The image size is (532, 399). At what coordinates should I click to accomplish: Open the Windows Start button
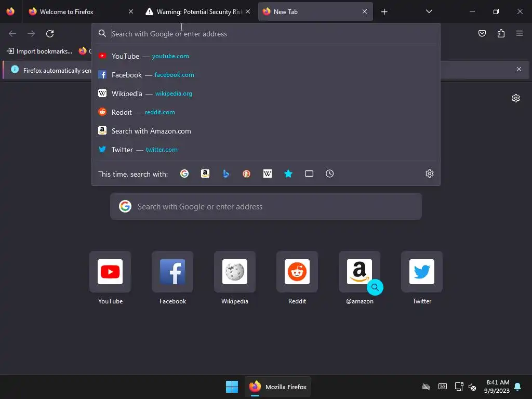pos(232,387)
